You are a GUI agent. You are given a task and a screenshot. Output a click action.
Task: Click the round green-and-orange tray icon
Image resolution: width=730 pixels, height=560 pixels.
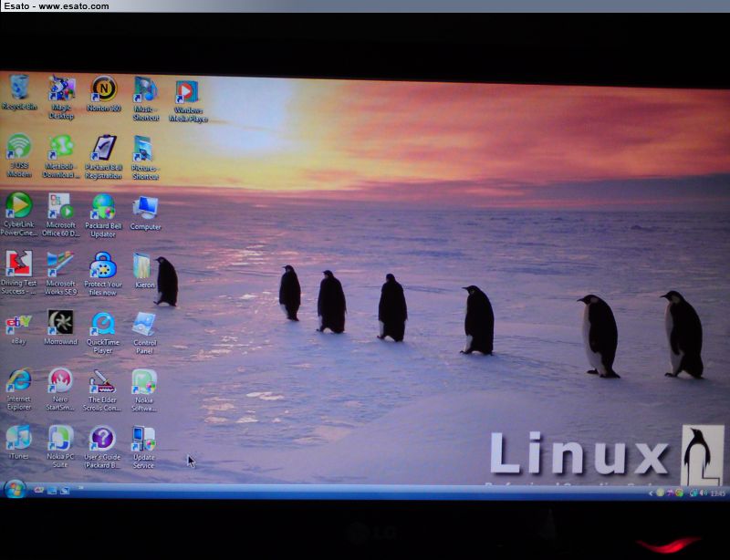[679, 493]
